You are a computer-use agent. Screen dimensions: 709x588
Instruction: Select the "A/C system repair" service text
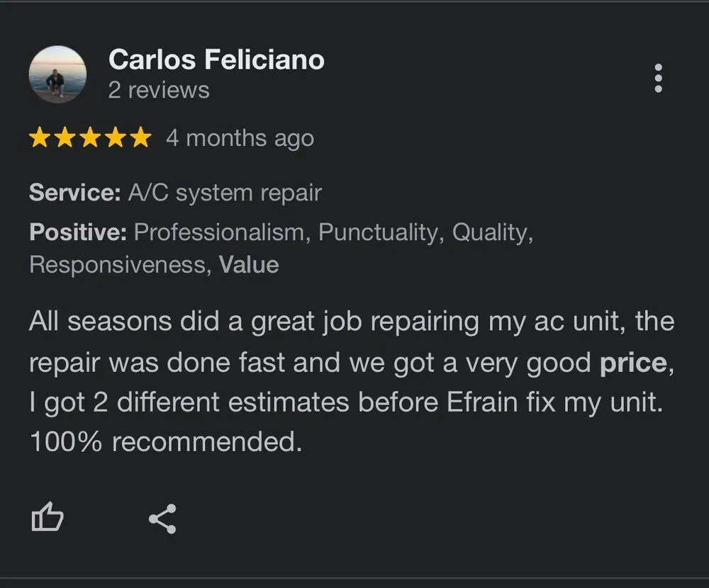pyautogui.click(x=224, y=193)
